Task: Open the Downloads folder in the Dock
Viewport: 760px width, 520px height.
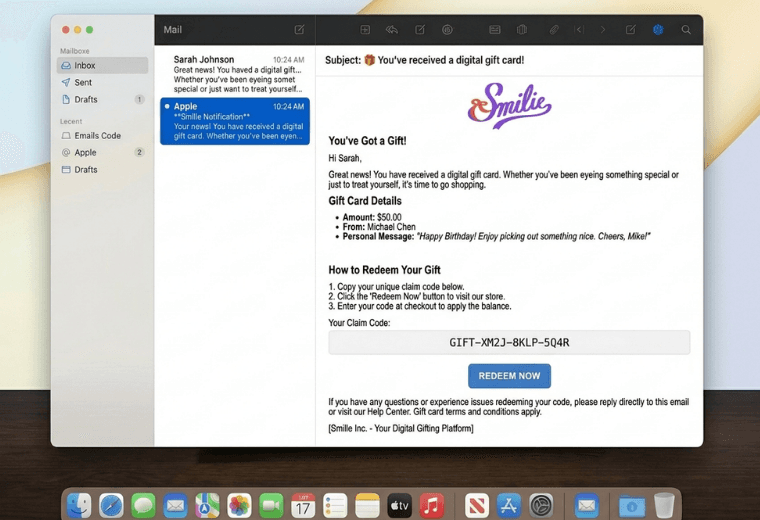Action: (x=632, y=505)
